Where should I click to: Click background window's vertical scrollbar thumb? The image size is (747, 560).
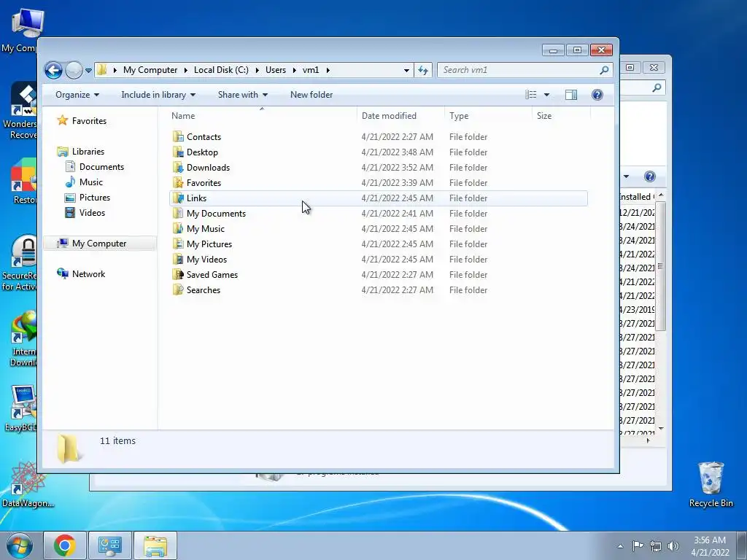[660, 265]
